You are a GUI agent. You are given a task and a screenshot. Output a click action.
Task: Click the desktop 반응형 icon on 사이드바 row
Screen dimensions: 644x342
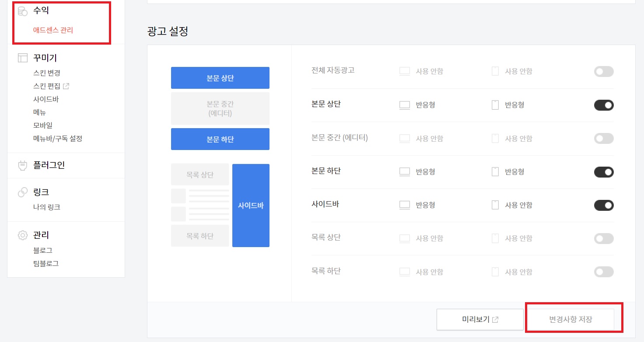(x=405, y=205)
